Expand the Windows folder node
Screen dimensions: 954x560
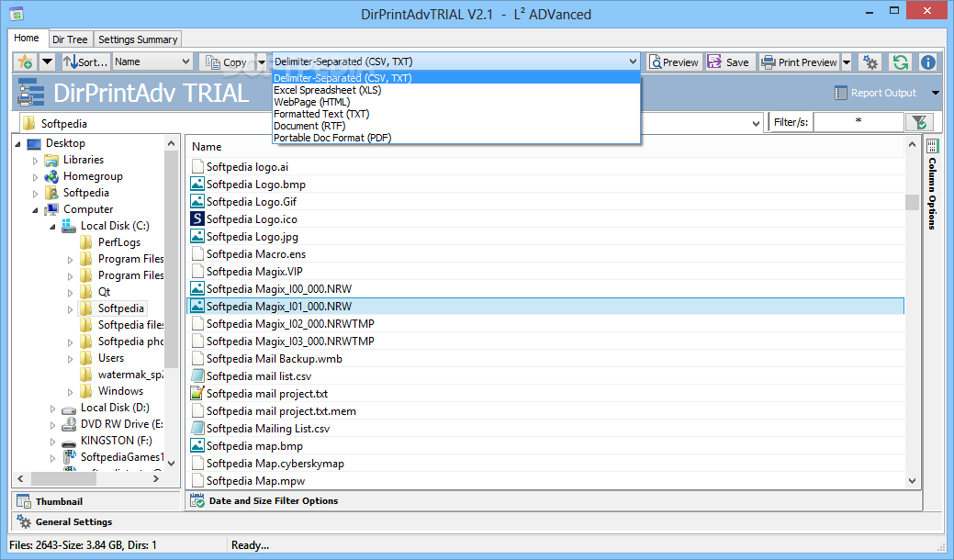pos(70,392)
